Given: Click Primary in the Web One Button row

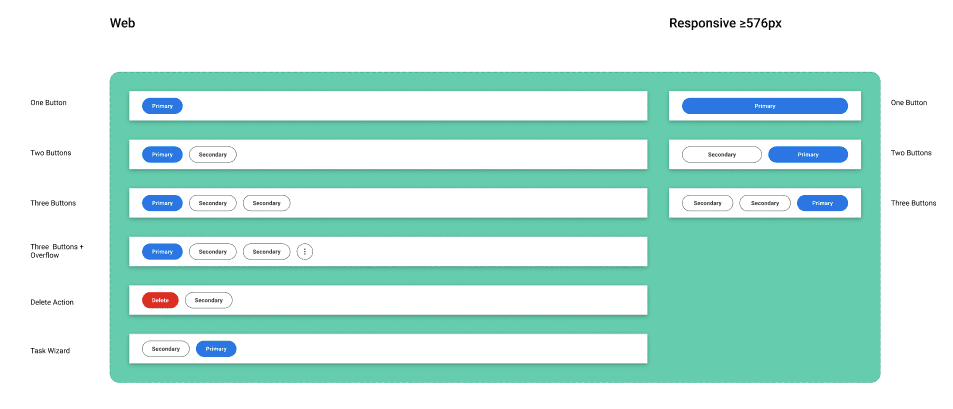Looking at the screenshot, I should pos(162,106).
